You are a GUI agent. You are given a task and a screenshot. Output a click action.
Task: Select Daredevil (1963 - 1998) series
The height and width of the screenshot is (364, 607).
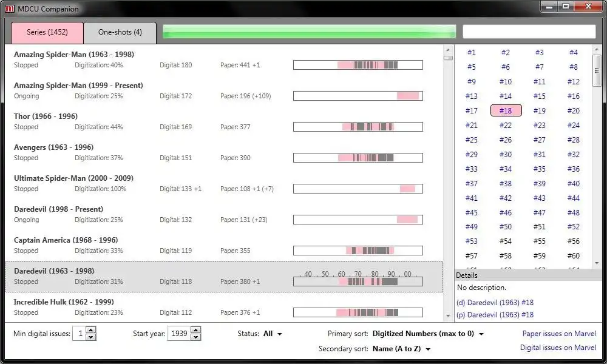[x=224, y=277]
